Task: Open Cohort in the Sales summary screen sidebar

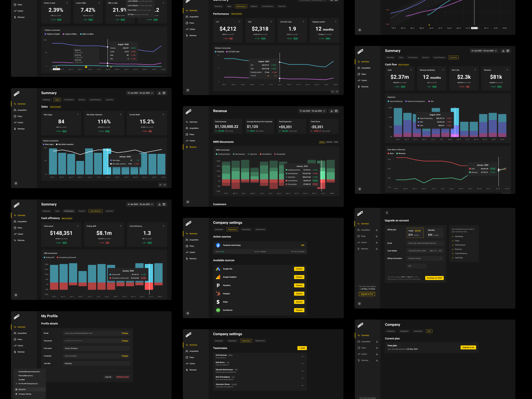Action: 18,123
